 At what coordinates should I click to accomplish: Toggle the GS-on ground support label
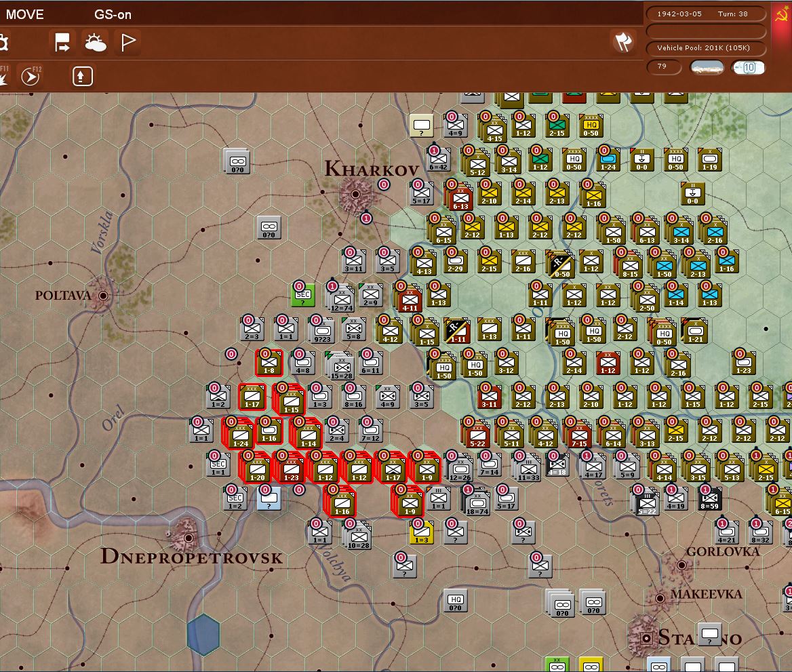[113, 15]
